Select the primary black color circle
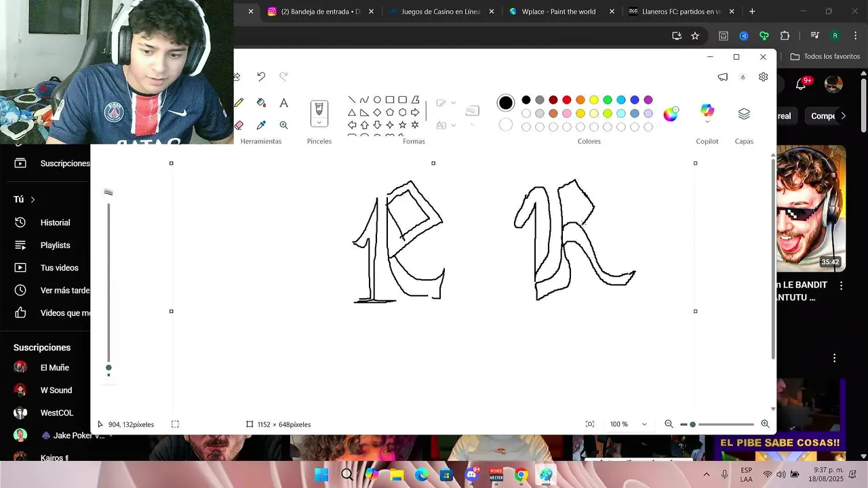 click(506, 103)
